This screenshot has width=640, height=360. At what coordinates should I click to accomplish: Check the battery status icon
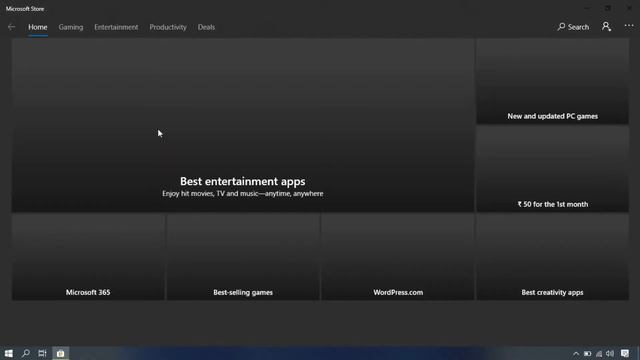click(x=587, y=354)
